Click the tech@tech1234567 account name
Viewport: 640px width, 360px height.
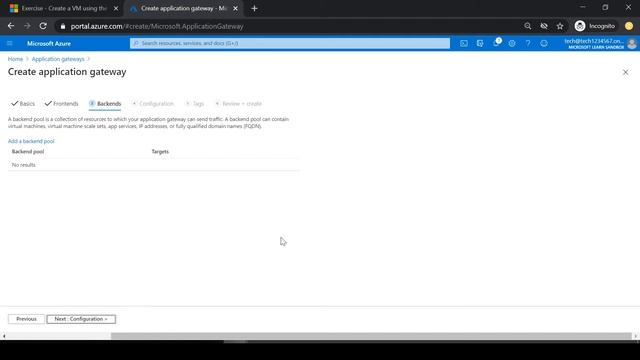(x=594, y=41)
